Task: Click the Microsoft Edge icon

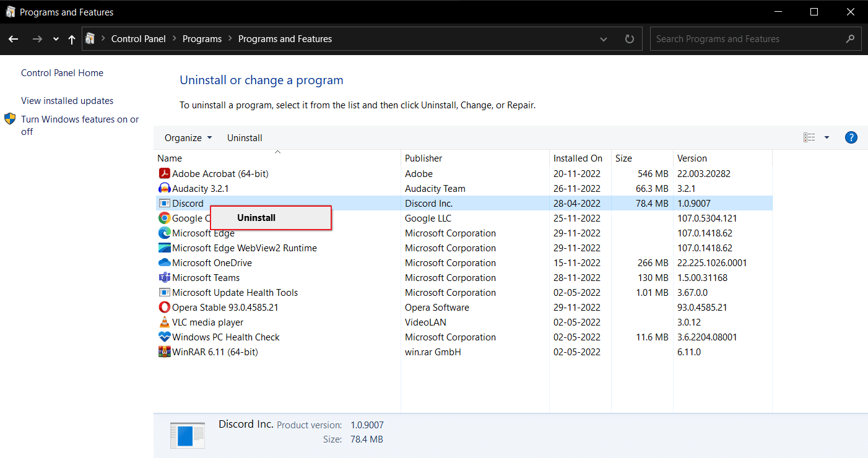Action: [164, 233]
